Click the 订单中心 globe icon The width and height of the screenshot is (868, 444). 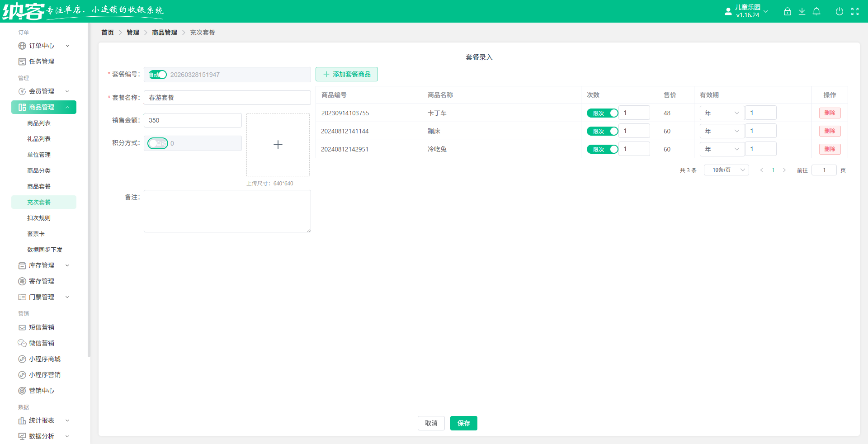[22, 46]
